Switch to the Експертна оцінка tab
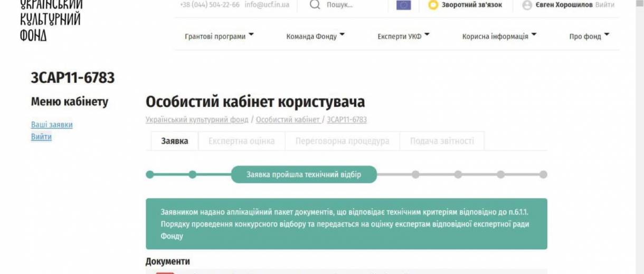 tap(242, 141)
